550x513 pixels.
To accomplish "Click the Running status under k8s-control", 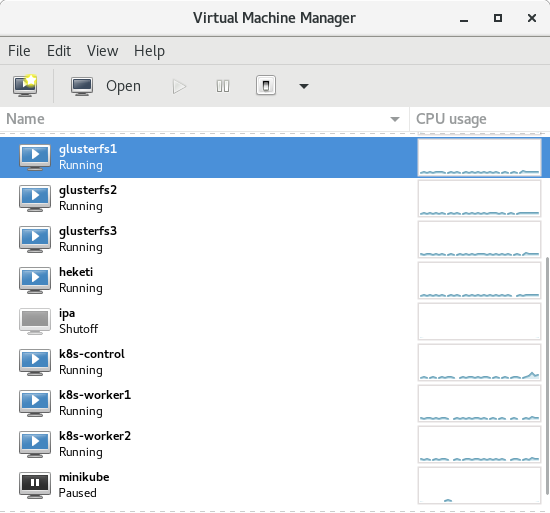I will [81, 370].
